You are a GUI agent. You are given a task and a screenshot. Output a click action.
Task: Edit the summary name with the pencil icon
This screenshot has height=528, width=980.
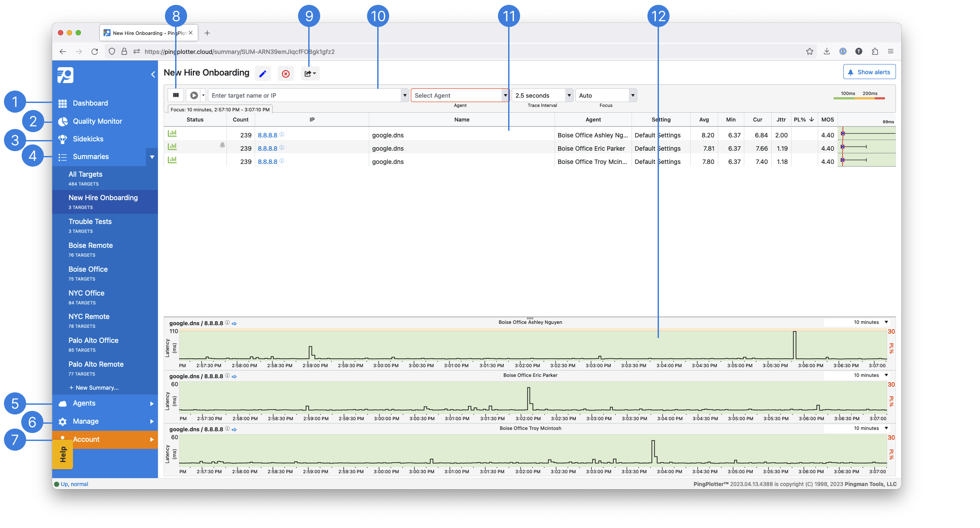coord(263,73)
